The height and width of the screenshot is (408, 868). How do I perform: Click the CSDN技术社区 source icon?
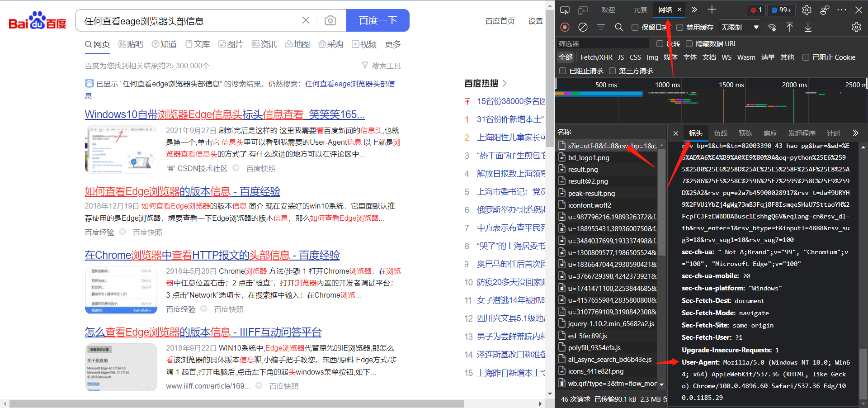(x=170, y=168)
